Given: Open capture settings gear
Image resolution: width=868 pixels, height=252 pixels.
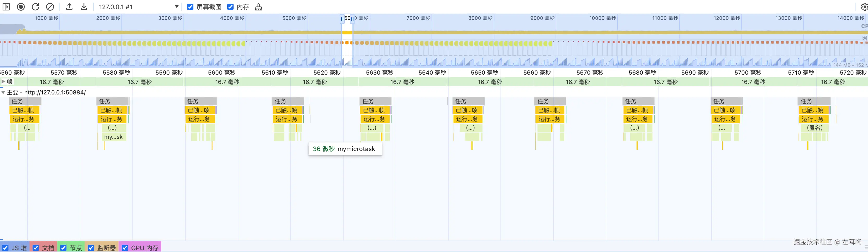Looking at the screenshot, I should (x=864, y=7).
